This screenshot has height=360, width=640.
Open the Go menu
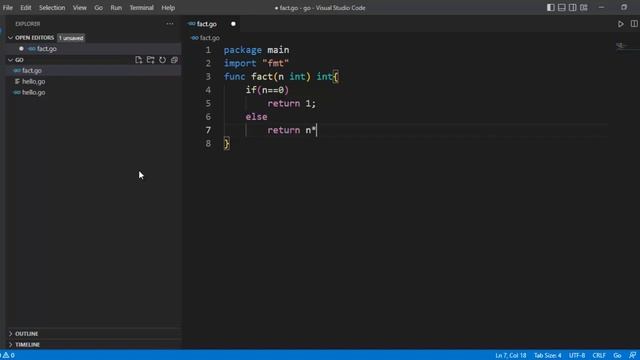(98, 8)
